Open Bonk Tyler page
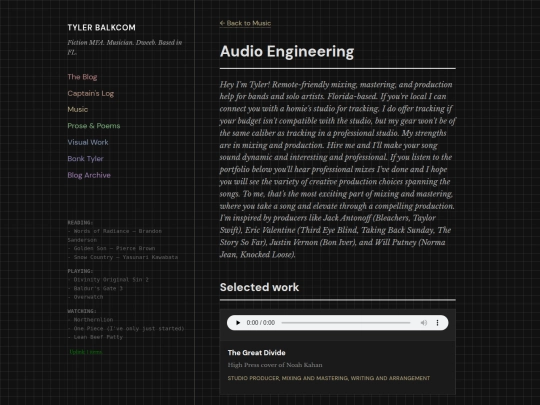Image resolution: width=540 pixels, height=405 pixels. coord(85,159)
